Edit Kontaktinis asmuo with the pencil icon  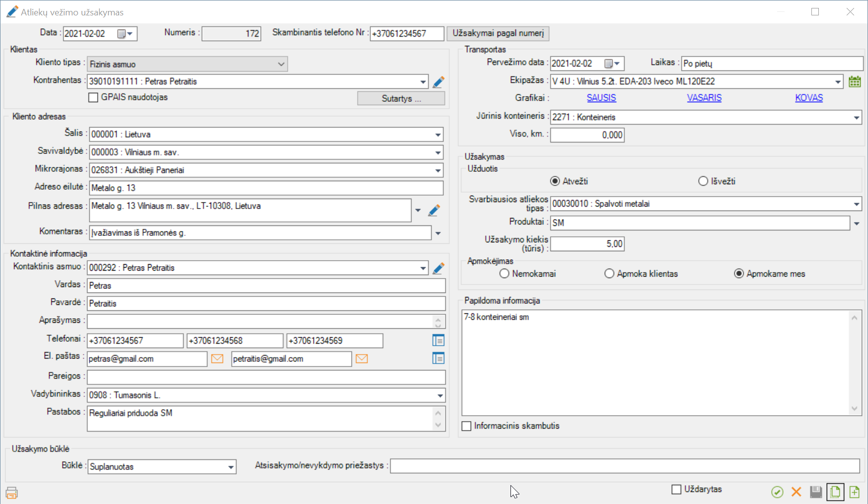pos(438,268)
